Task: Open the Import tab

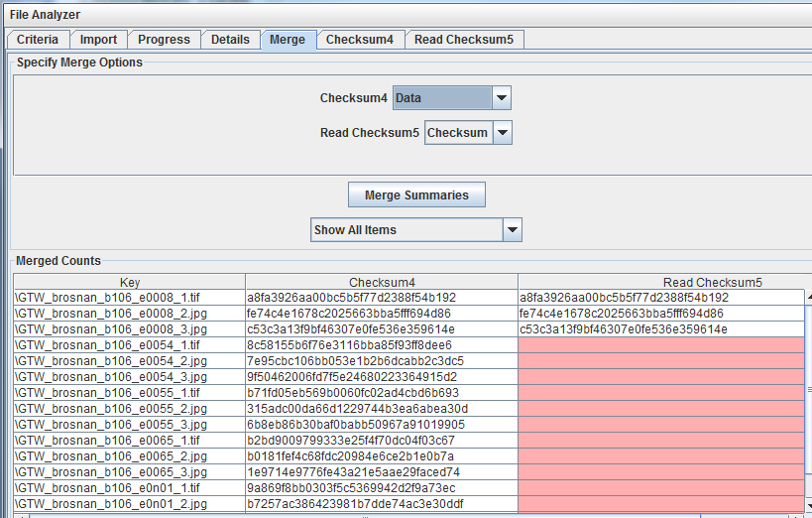Action: coord(98,40)
